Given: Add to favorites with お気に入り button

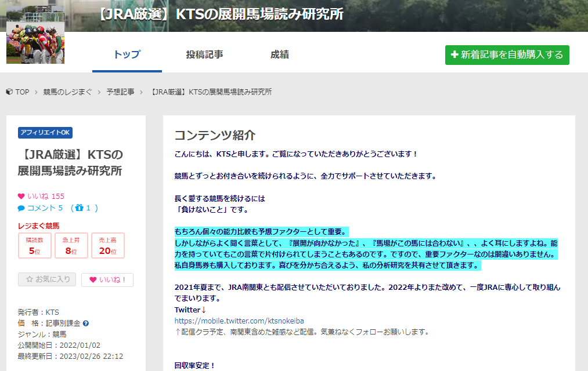Looking at the screenshot, I should click(47, 279).
